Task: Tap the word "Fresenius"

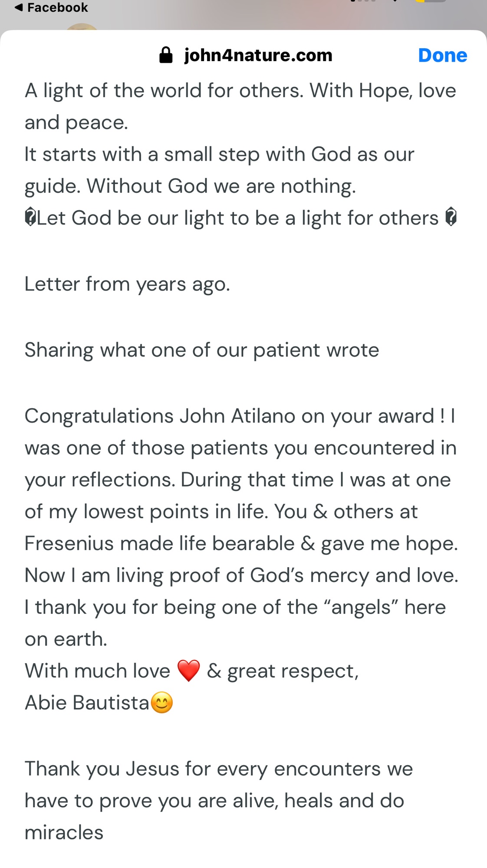Action: [69, 543]
